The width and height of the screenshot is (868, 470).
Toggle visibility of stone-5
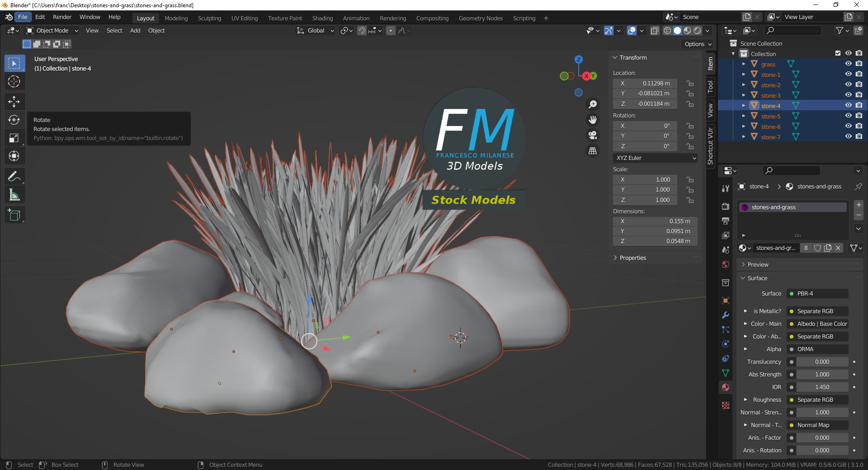pyautogui.click(x=848, y=116)
